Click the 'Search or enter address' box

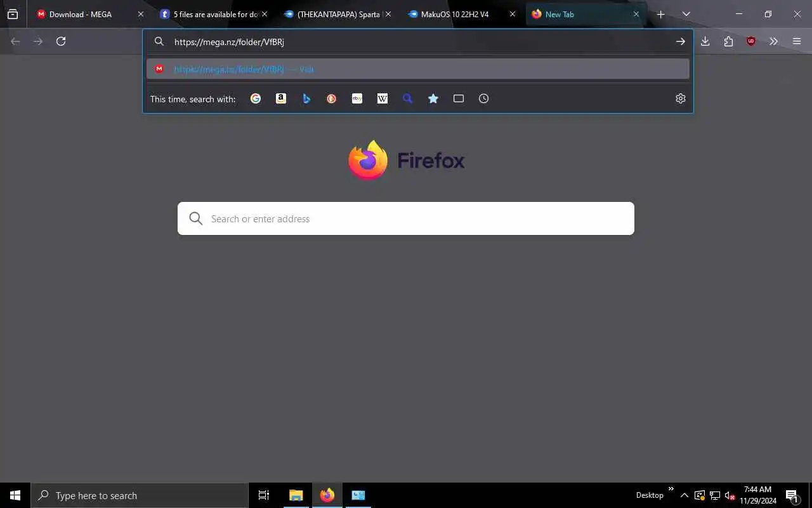406,218
